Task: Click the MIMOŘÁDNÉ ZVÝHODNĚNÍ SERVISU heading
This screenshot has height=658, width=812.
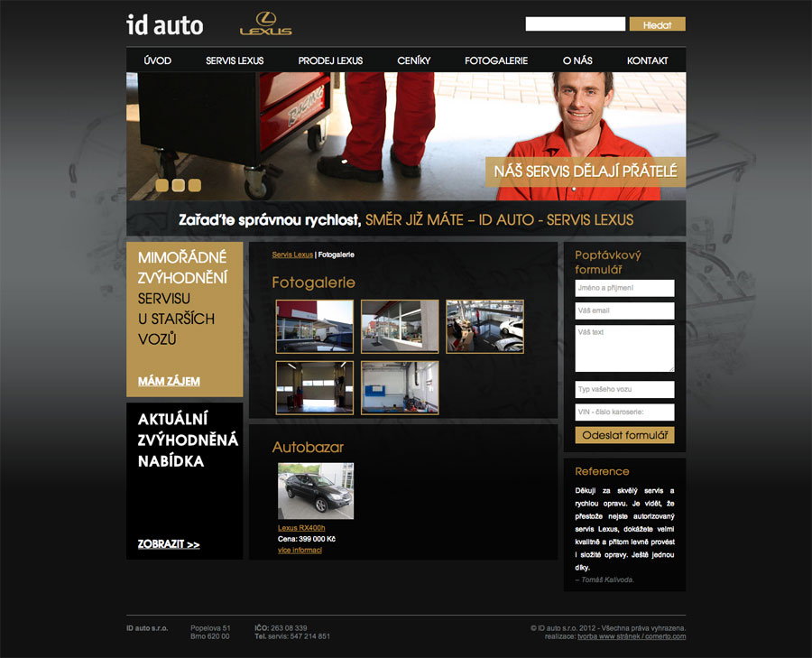Action: coord(182,298)
